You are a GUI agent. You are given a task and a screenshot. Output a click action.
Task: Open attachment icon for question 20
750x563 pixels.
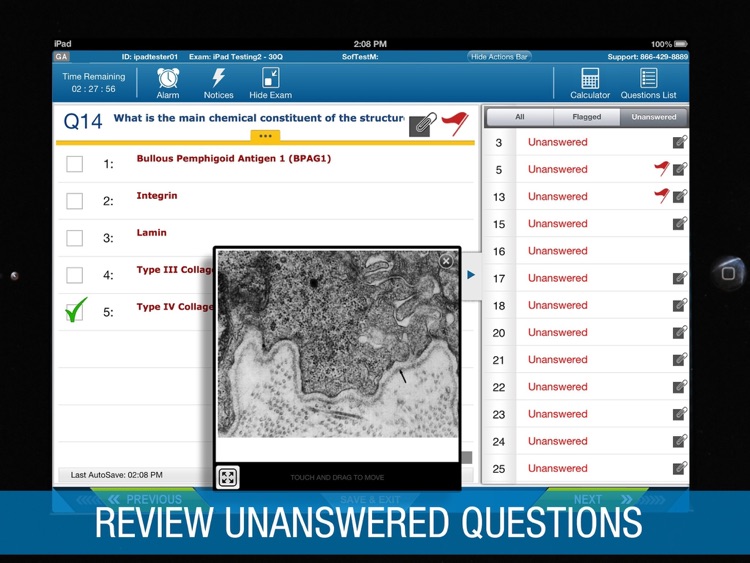[x=680, y=332]
